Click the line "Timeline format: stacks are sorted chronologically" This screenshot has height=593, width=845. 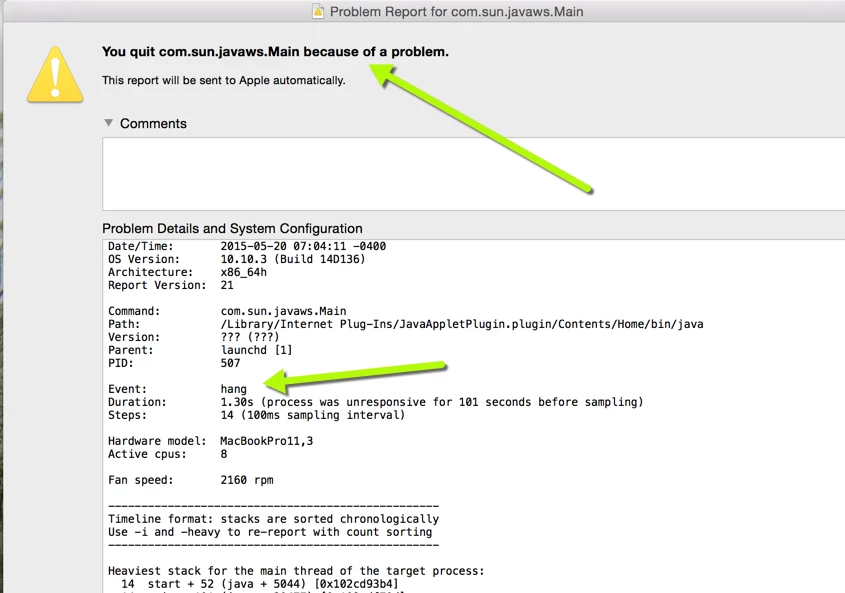[273, 519]
